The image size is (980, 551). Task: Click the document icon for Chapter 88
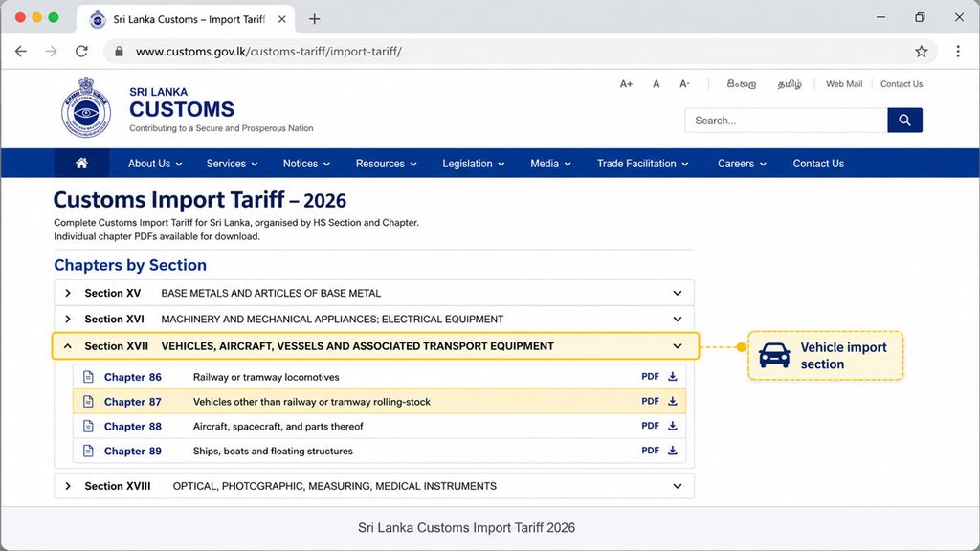(x=89, y=426)
